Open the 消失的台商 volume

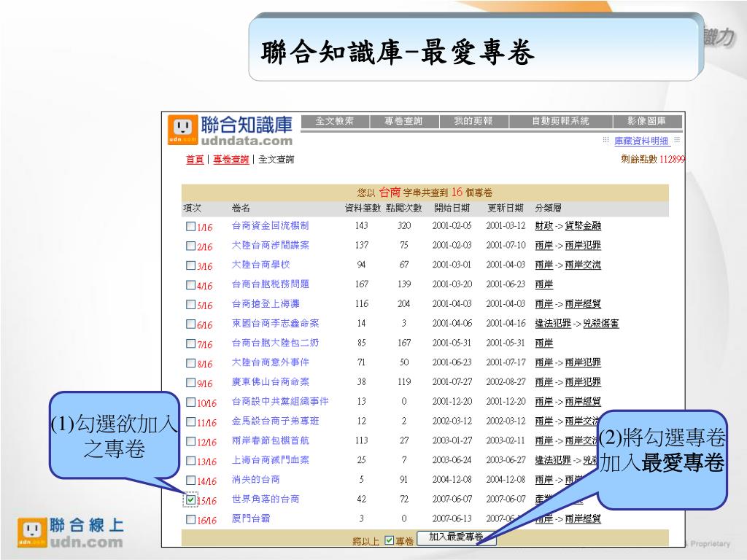(x=256, y=480)
